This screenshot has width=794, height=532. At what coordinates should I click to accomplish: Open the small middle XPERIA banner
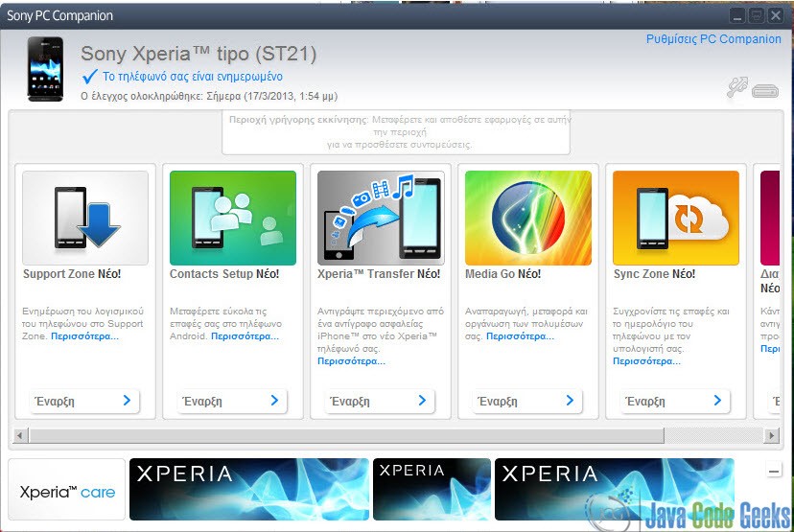(x=432, y=490)
